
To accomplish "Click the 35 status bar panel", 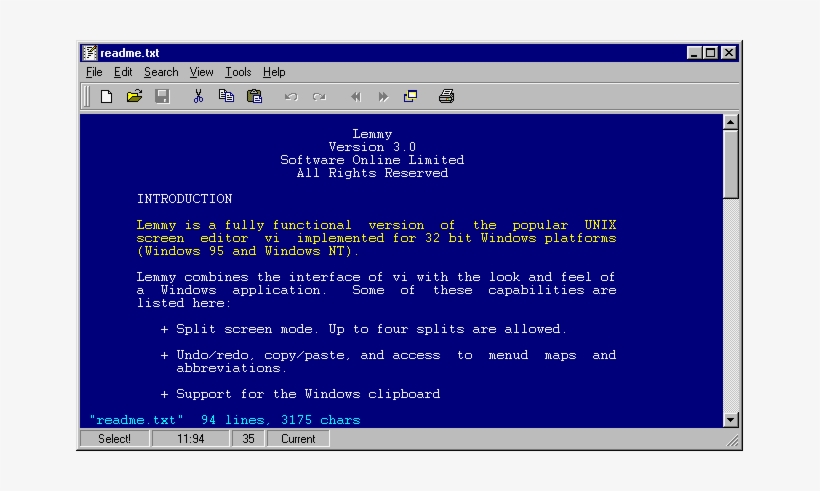I will point(248,439).
